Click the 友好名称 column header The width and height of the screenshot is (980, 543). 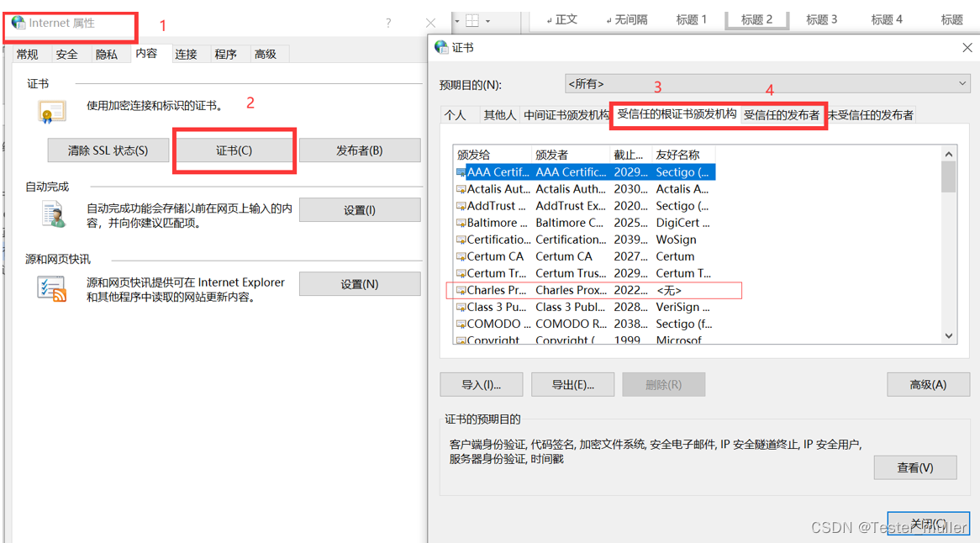pos(683,155)
